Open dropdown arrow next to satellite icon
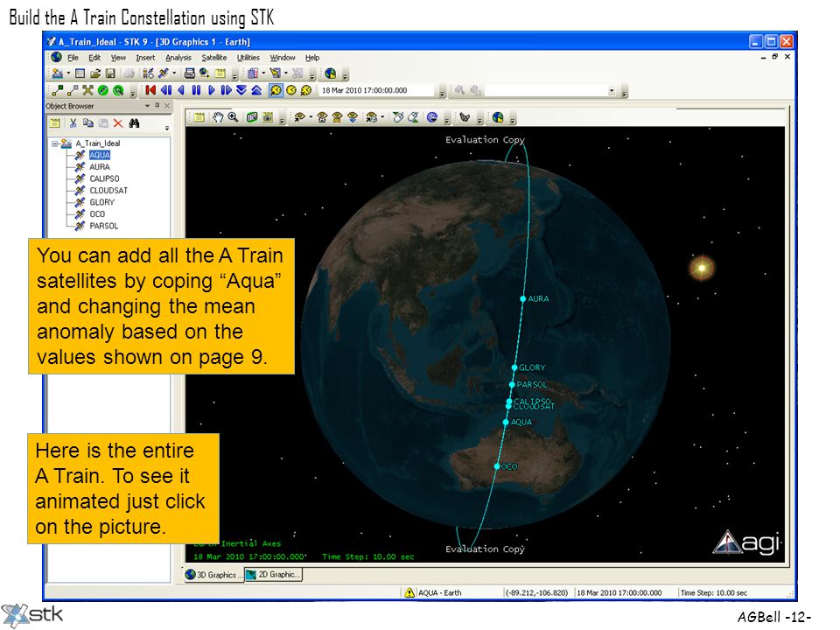The height and width of the screenshot is (630, 840). (x=173, y=73)
